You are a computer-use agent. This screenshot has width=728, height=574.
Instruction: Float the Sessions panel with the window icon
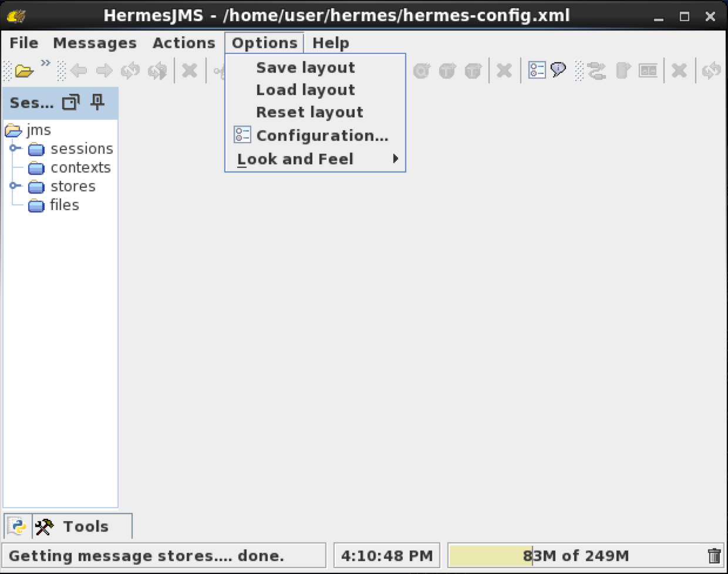click(71, 102)
